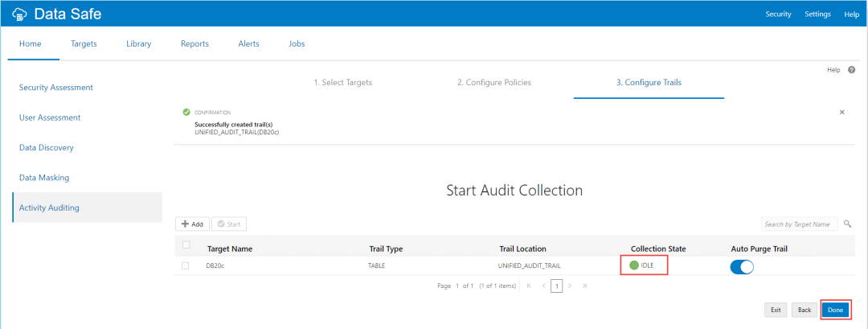Click next page arrow in pagination
Viewport: 868px width, 329px height.
[x=570, y=286]
